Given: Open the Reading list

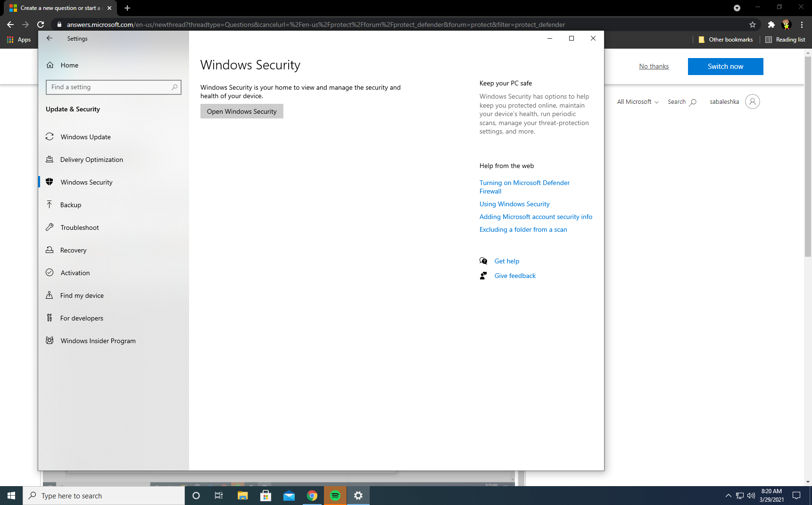Looking at the screenshot, I should click(x=785, y=40).
